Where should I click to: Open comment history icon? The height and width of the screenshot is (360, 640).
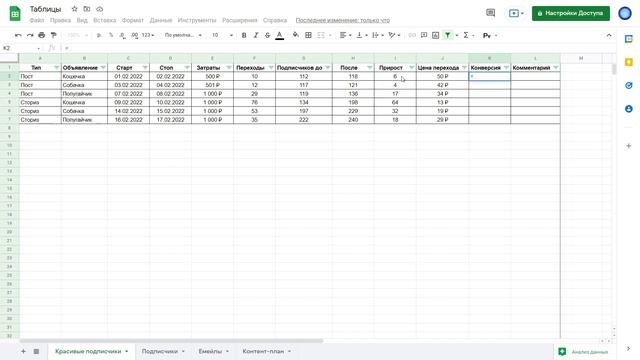click(x=491, y=13)
